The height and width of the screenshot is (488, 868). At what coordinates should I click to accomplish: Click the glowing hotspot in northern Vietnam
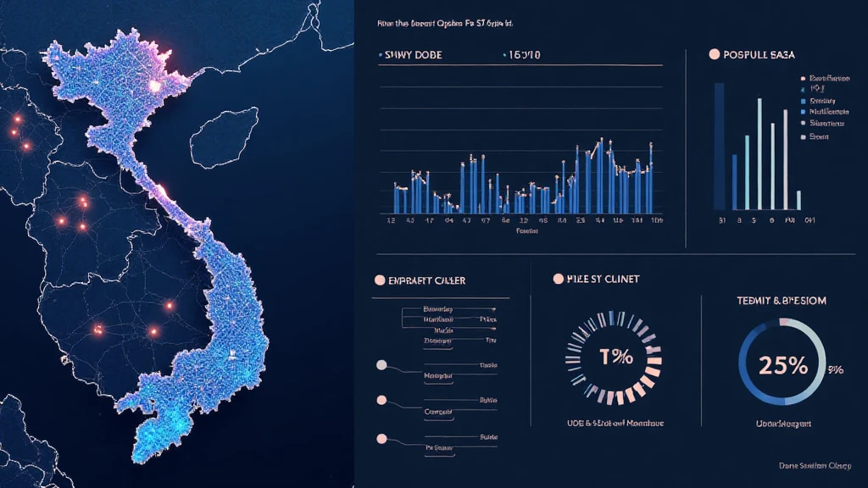(154, 86)
